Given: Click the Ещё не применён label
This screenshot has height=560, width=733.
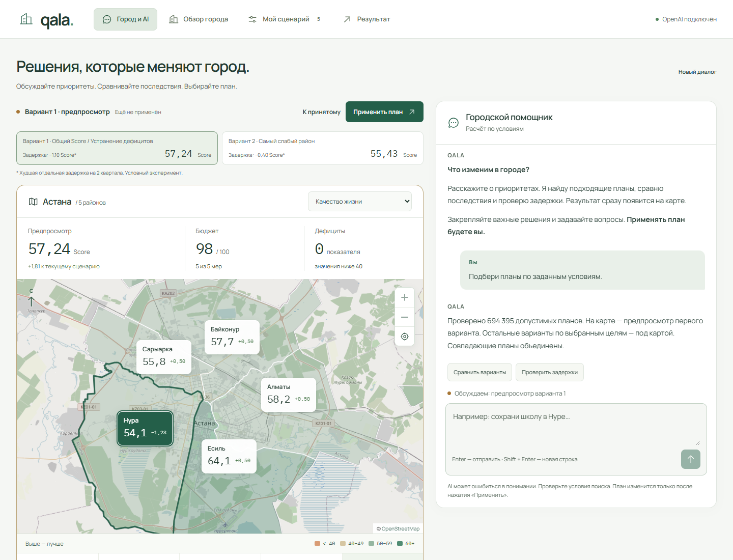Looking at the screenshot, I should pyautogui.click(x=138, y=112).
